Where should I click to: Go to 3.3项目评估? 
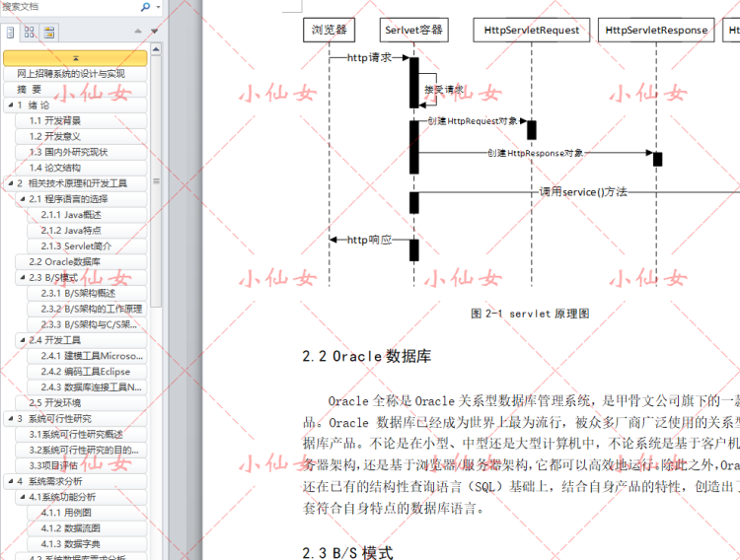click(x=81, y=465)
